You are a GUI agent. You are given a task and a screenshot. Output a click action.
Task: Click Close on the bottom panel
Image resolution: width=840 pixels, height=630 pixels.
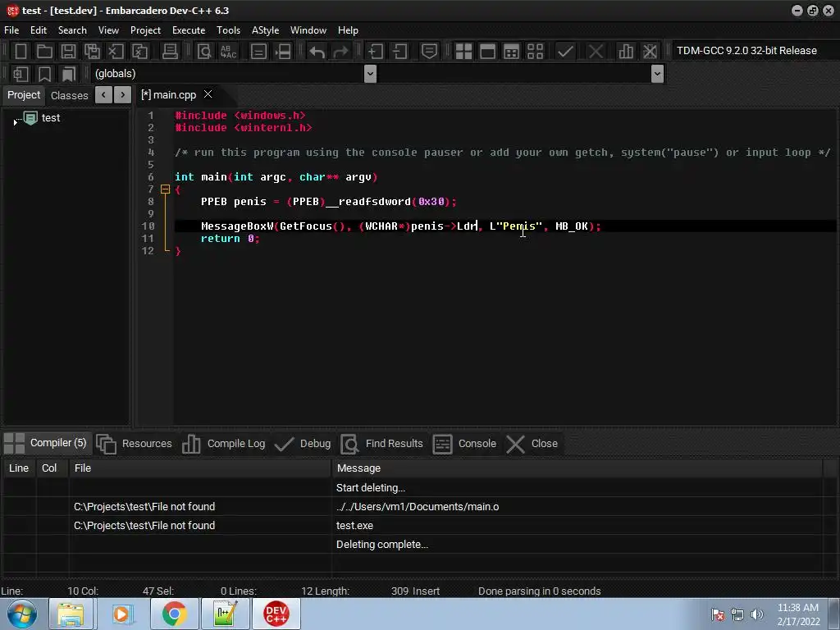(x=532, y=444)
